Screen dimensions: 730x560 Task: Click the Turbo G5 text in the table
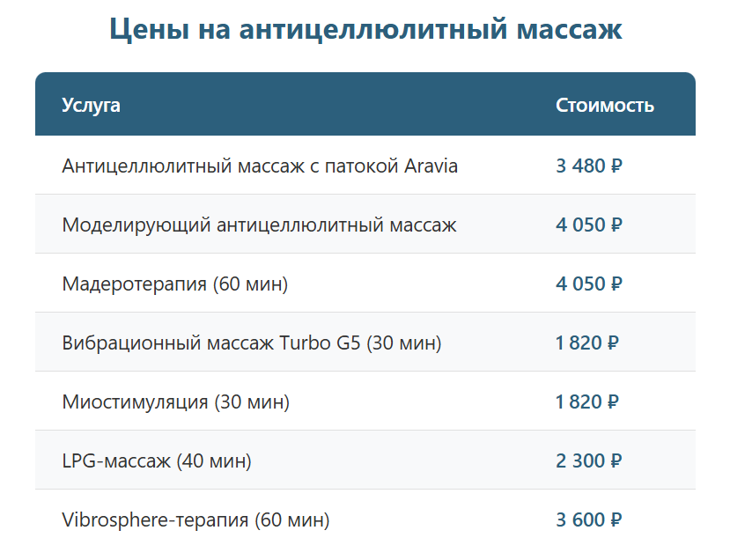point(320,343)
